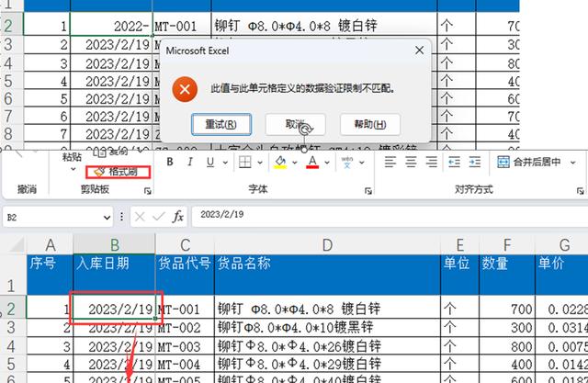Screen dimensions: 588x383
Task: Apply red font color
Action: 312,162
